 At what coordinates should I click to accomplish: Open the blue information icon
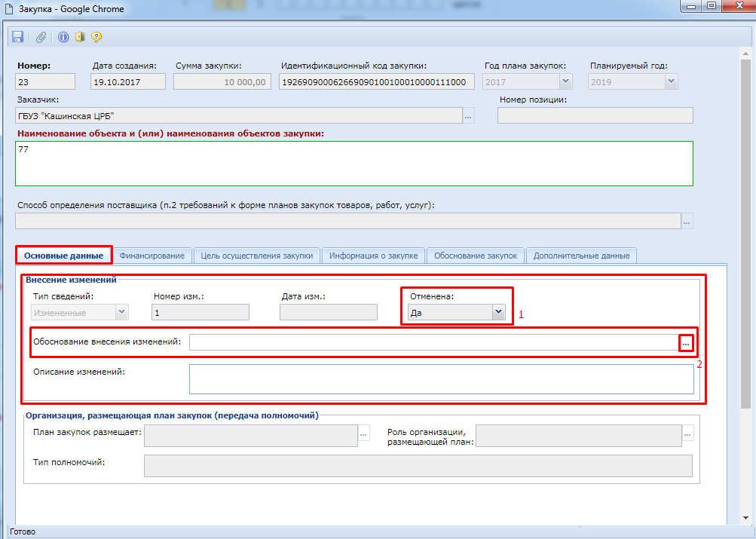click(x=63, y=37)
